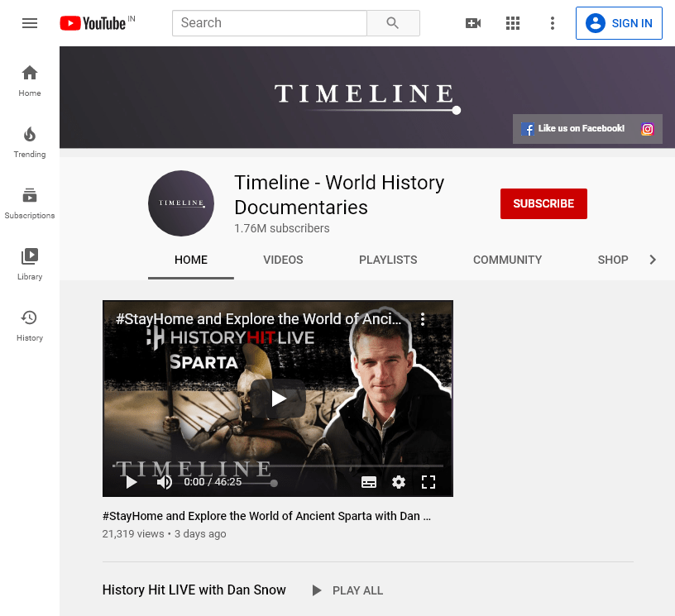The height and width of the screenshot is (616, 675).
Task: Open the hamburger guide menu
Action: [30, 23]
